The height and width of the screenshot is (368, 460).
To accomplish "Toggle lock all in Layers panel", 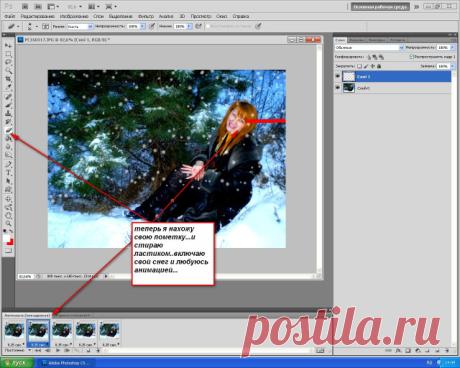I will [379, 66].
